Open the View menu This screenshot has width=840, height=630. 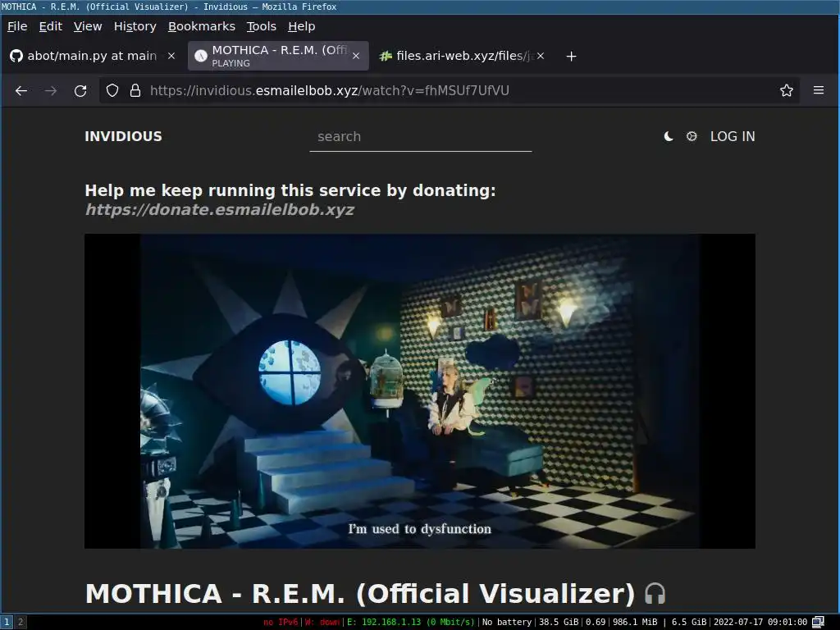click(88, 26)
